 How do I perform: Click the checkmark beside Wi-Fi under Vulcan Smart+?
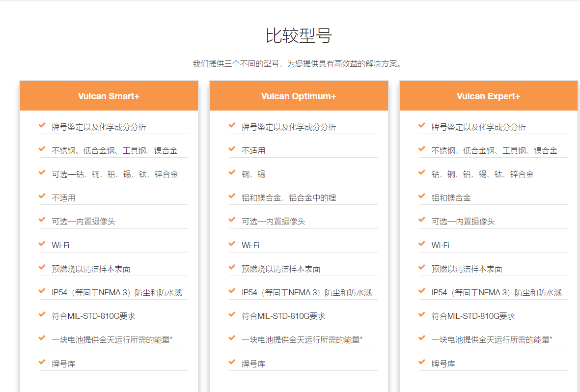coord(41,244)
